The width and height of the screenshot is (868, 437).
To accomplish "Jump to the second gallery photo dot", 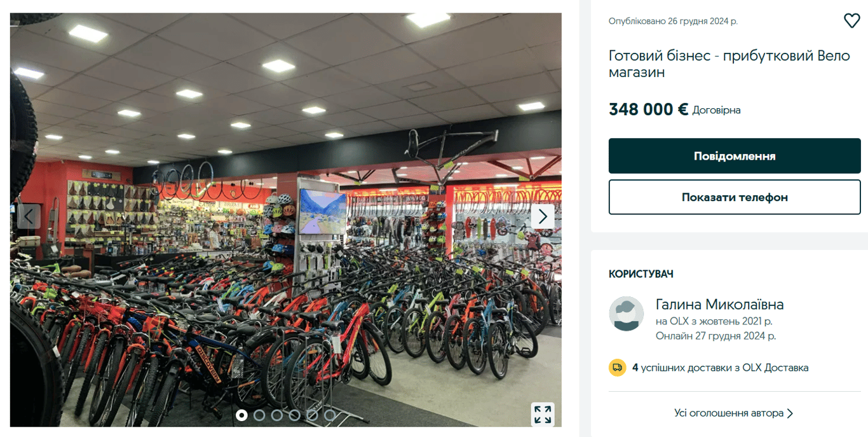I will coord(259,415).
